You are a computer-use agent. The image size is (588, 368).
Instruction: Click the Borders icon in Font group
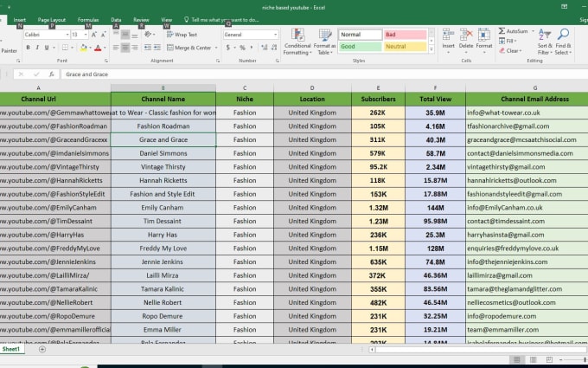[x=65, y=48]
